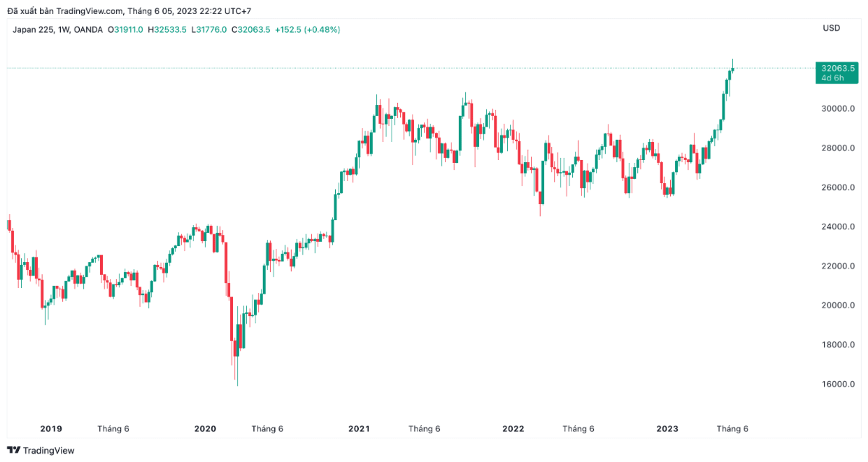Click the Japan 225, 1W, OANDA symbol title
The width and height of the screenshot is (868, 462).
(58, 29)
